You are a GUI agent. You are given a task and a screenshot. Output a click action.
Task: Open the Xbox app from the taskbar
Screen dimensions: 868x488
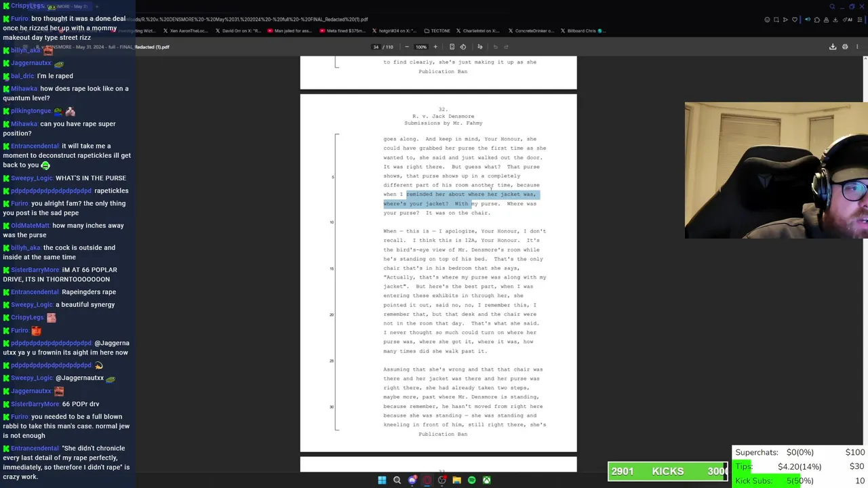[486, 481]
